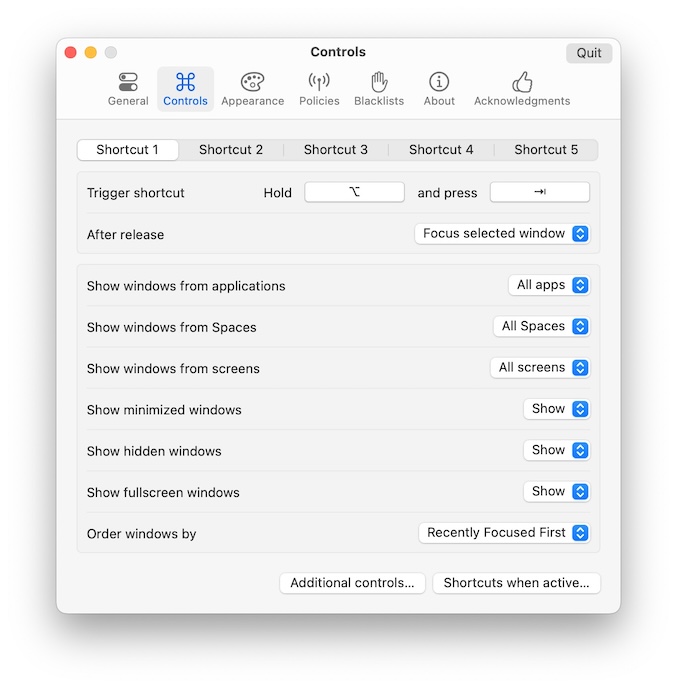Open the Shortcuts when active… dialog
The width and height of the screenshot is (677, 688).
coord(516,583)
